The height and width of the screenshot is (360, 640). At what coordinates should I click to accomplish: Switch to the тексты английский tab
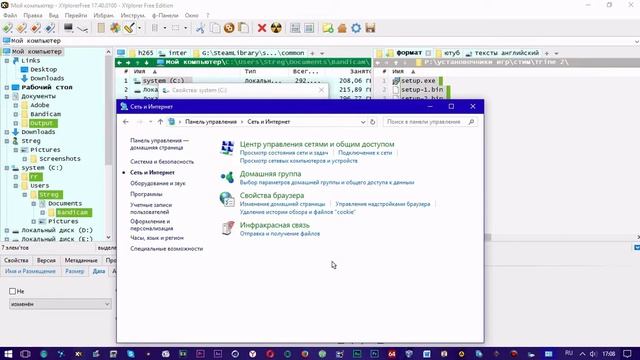pyautogui.click(x=502, y=53)
